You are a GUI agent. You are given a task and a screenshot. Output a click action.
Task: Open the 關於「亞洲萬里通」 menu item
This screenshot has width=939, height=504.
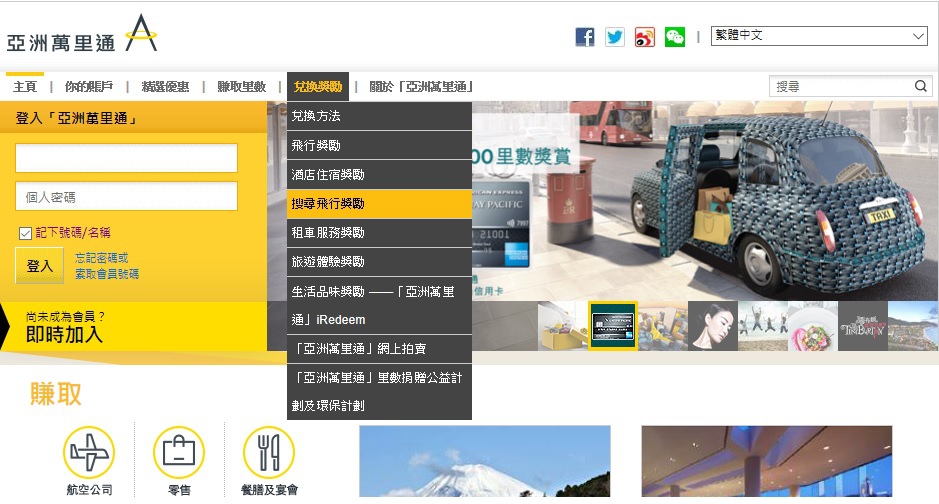(x=421, y=87)
